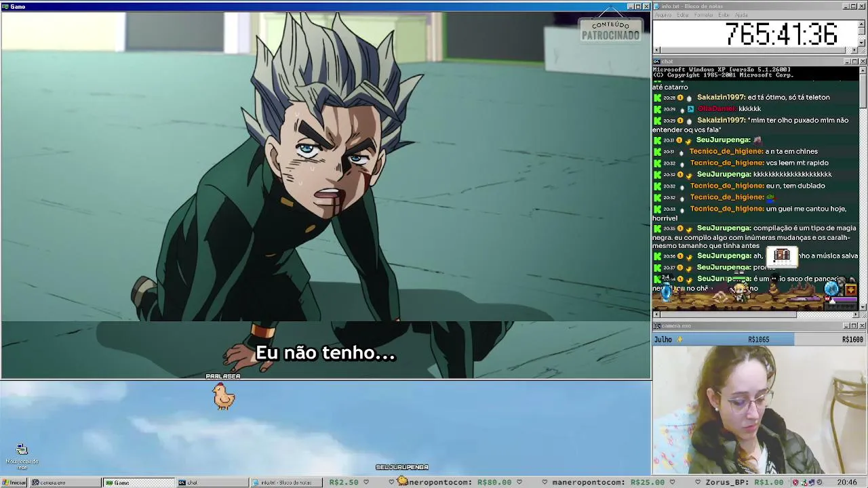Click SeuJurupenga on the 'kkkkkkkk' message
Image resolution: width=868 pixels, height=488 pixels.
coord(724,175)
